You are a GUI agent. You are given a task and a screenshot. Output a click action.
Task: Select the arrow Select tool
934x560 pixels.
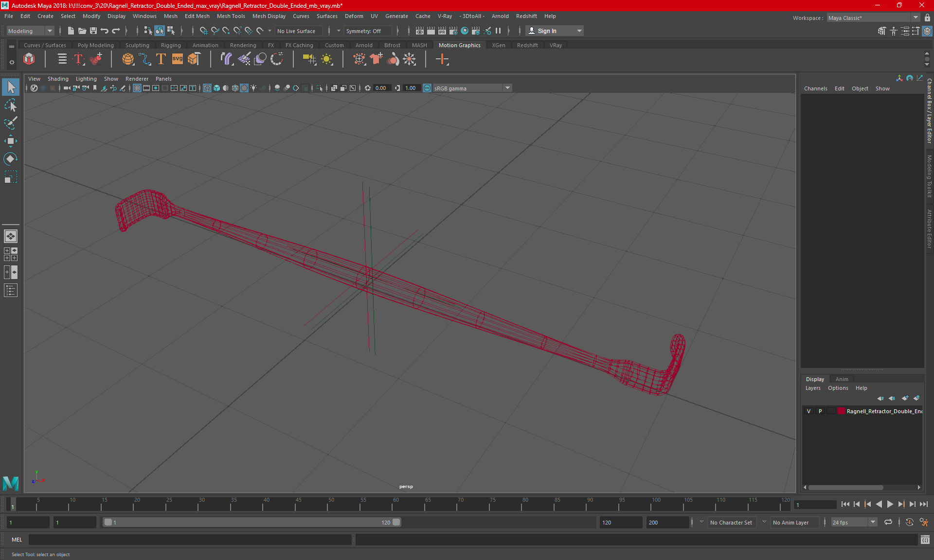point(11,87)
